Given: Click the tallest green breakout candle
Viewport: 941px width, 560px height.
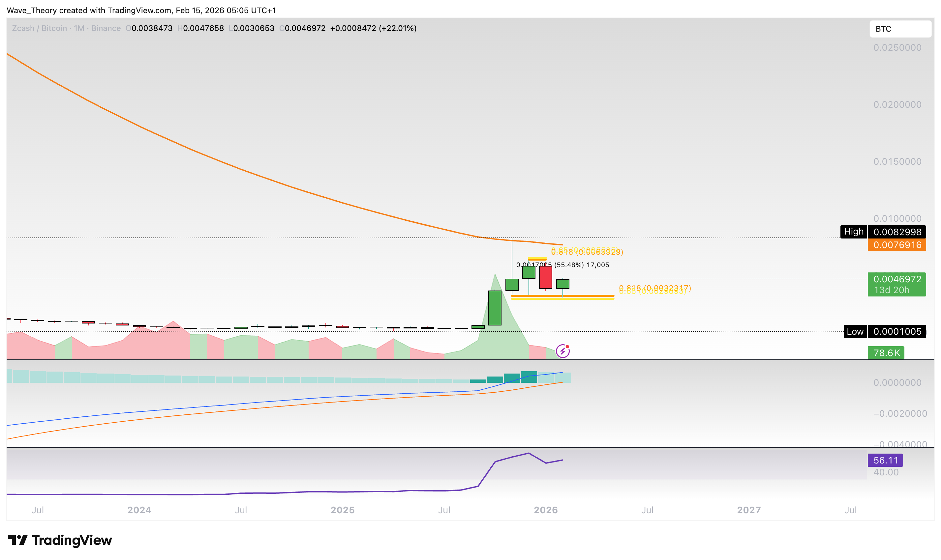Looking at the screenshot, I should click(495, 308).
